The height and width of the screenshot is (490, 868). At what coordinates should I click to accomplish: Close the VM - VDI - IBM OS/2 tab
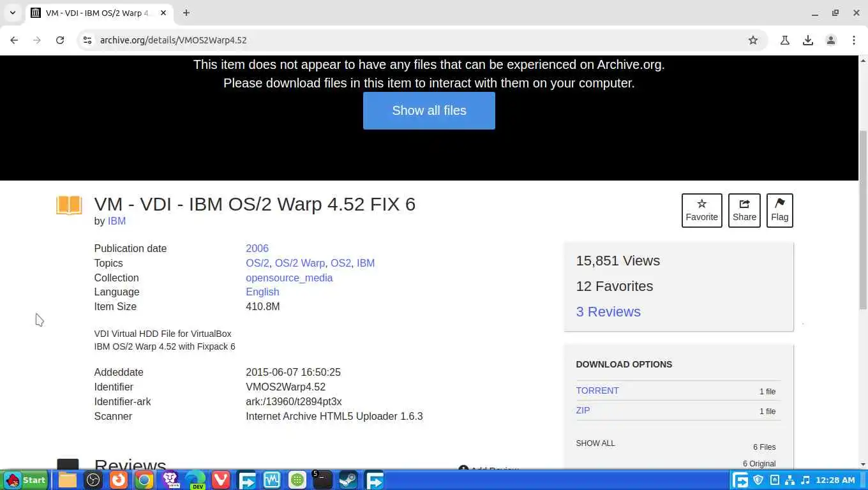[163, 13]
